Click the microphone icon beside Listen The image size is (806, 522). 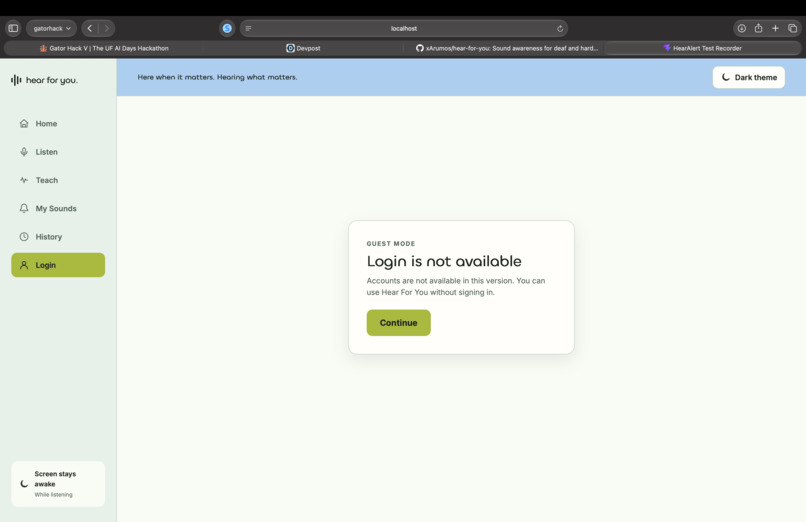coord(24,152)
